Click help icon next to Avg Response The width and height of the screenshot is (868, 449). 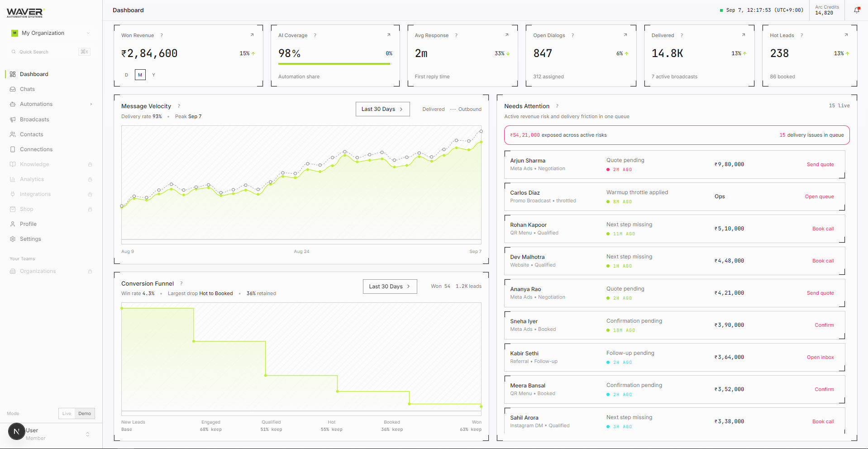(x=456, y=35)
